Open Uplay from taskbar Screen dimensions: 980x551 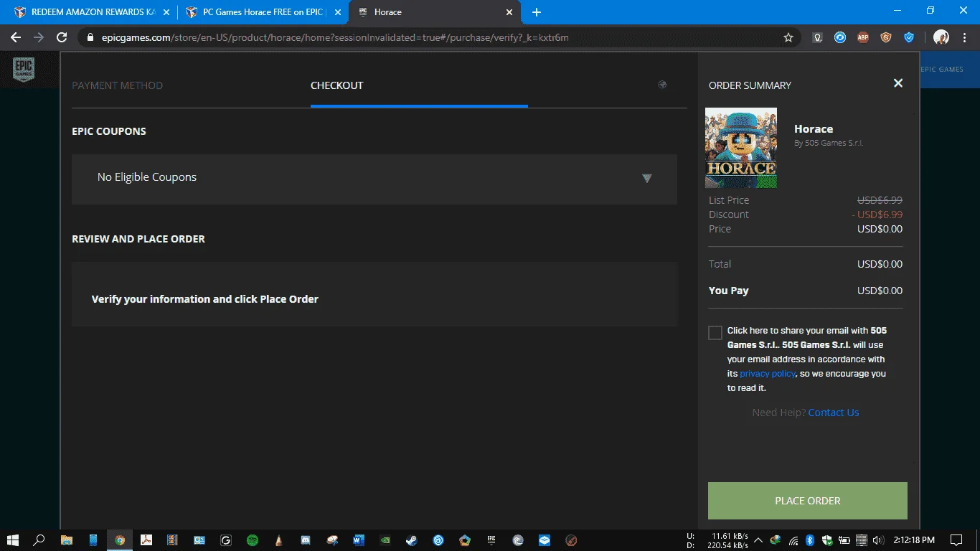(x=438, y=540)
